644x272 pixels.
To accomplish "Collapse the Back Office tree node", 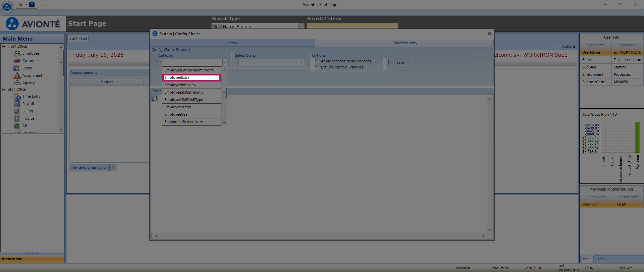I will (4, 89).
